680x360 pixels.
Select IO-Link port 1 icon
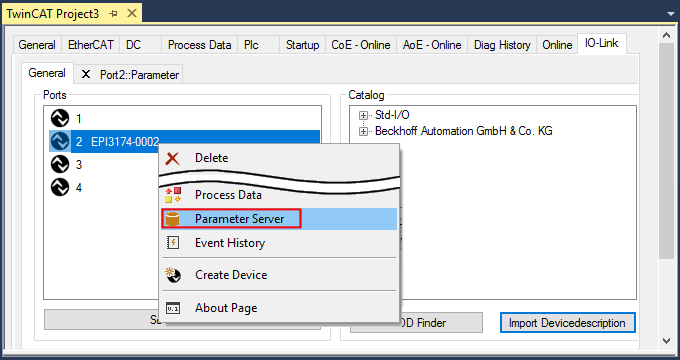(x=60, y=118)
